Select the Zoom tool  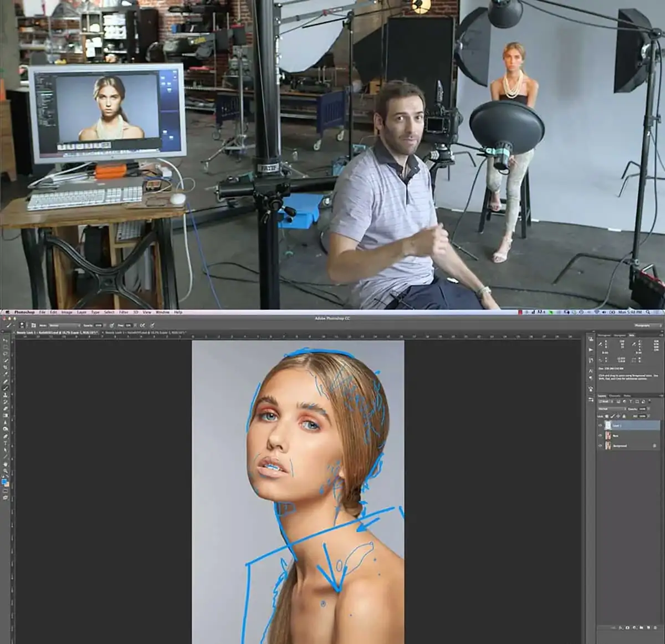(6, 471)
